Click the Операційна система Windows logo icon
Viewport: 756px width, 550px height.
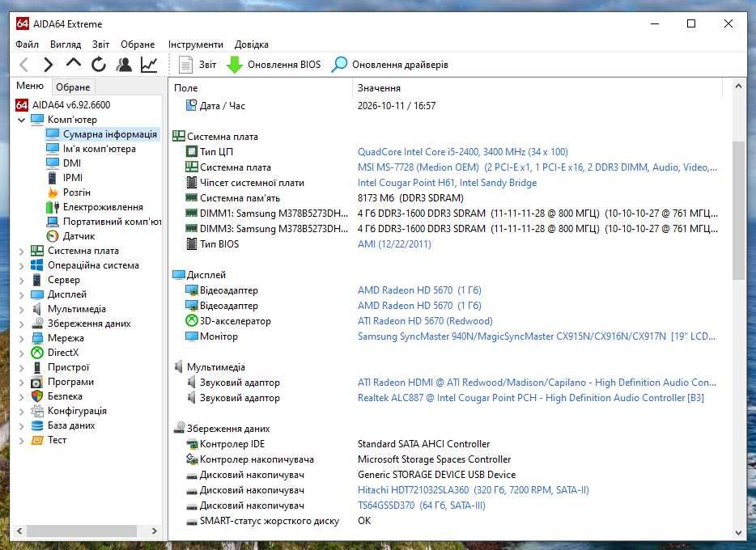37,265
